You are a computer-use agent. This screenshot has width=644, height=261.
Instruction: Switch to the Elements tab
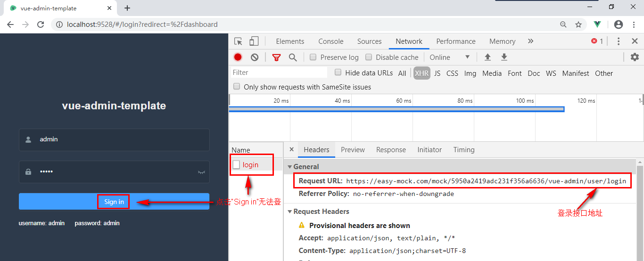pos(290,41)
